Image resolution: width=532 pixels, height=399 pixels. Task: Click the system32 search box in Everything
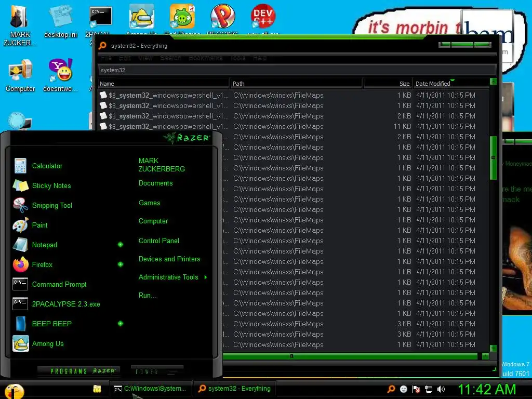tap(297, 70)
